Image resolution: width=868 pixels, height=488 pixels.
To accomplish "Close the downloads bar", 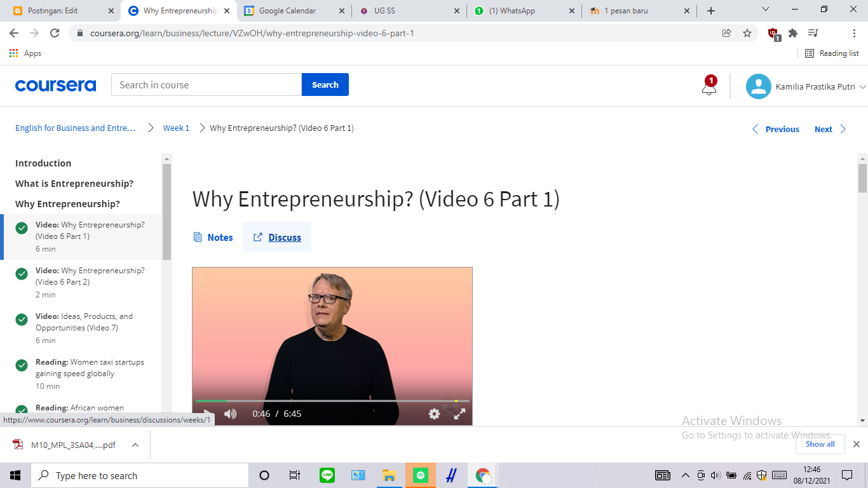I will pos(856,444).
